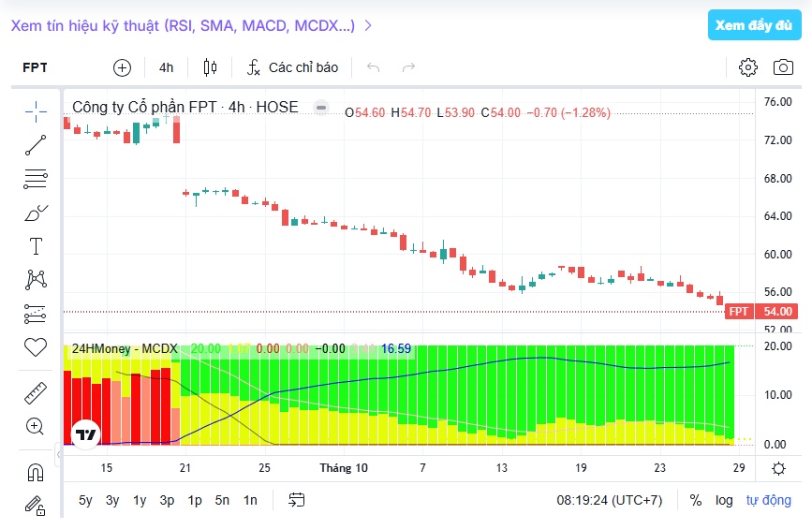Select the 3p date range
Screen dimensions: 812x529
(167, 501)
